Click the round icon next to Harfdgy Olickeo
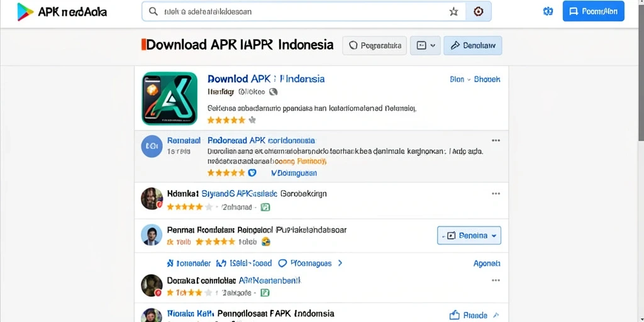This screenshot has height=322, width=644. [273, 92]
